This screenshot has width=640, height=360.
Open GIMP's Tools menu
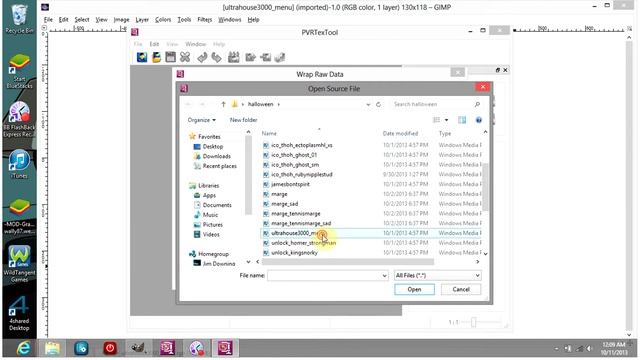[184, 20]
